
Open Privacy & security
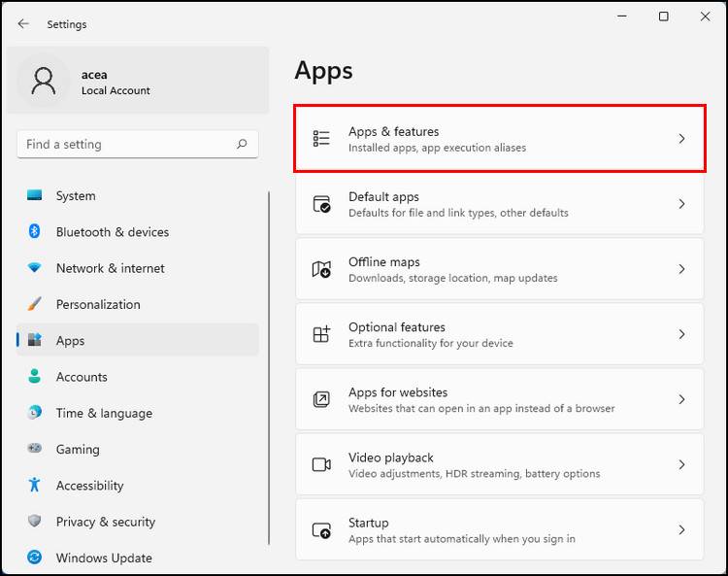106,522
